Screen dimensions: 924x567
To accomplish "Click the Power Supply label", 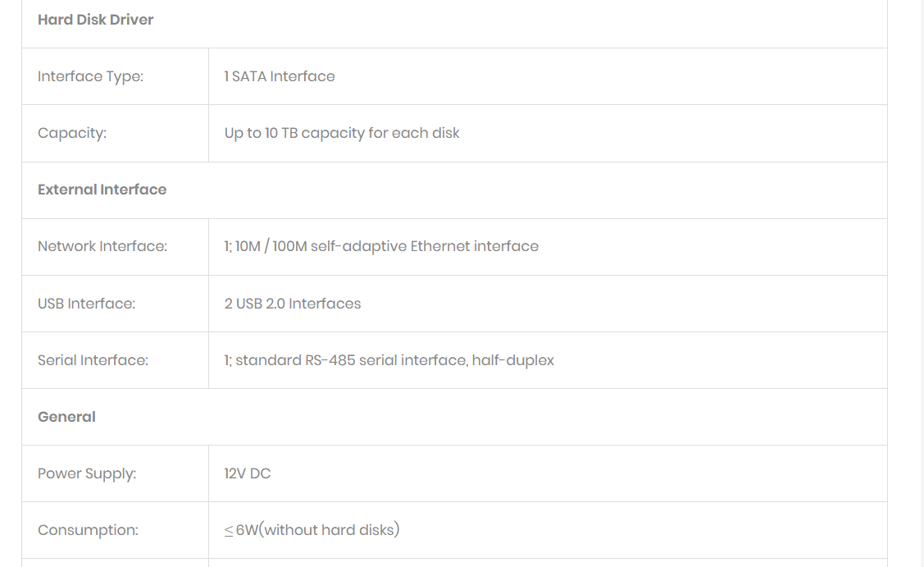I will pyautogui.click(x=87, y=473).
